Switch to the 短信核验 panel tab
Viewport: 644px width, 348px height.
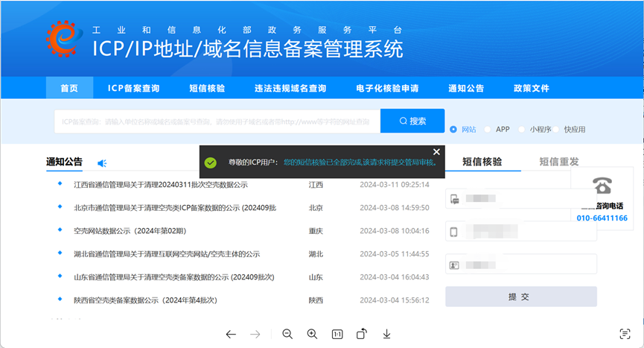tap(482, 162)
